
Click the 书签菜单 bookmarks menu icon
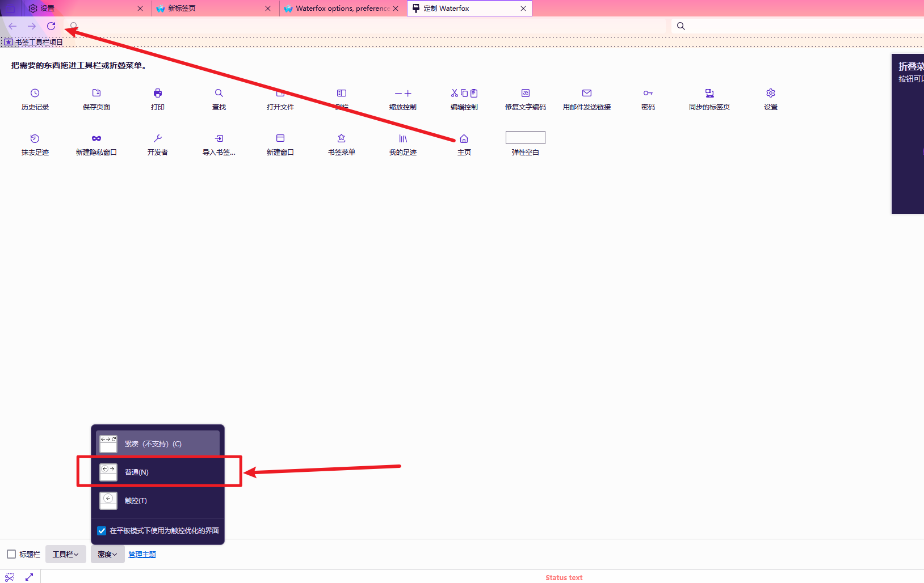click(342, 138)
